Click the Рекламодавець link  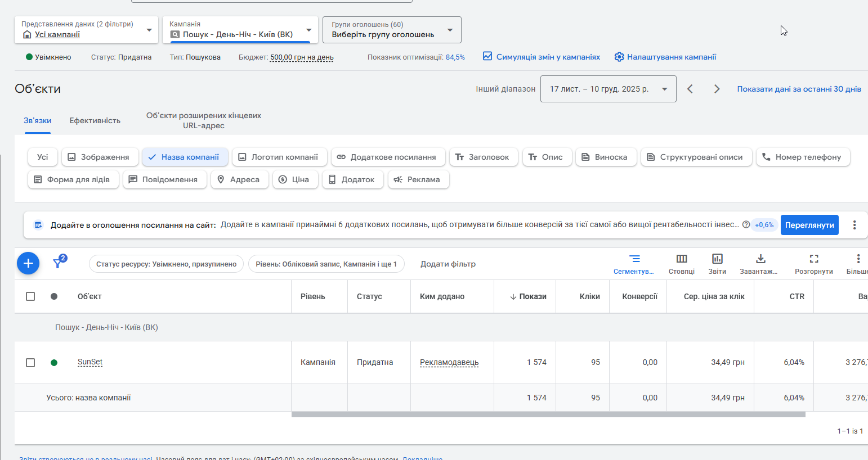pos(449,363)
